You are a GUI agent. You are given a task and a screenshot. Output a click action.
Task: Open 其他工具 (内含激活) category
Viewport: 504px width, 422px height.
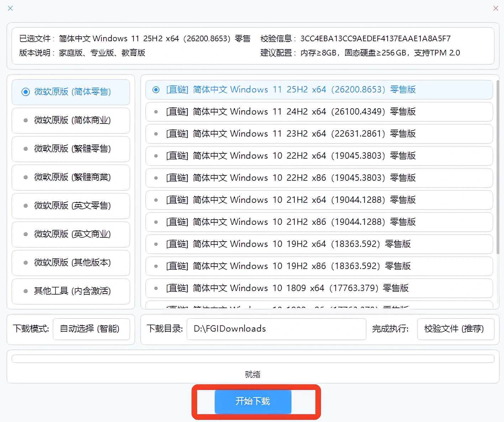(71, 291)
